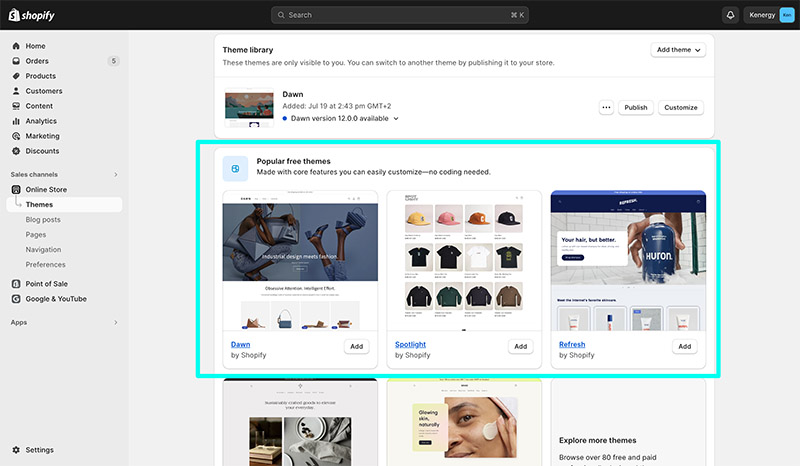Open Google & YouTube channel
Screen dimensions: 800x466
pos(56,299)
